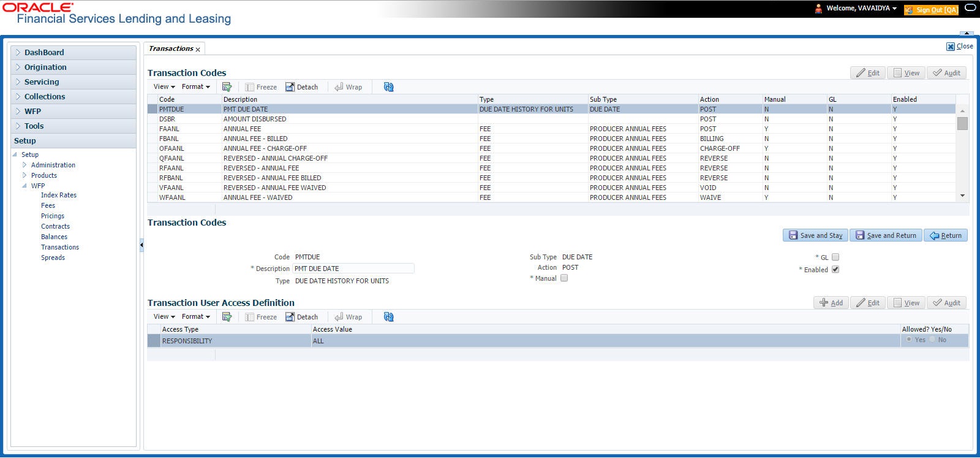
Task: Click Audit button in User Access Definition
Action: pyautogui.click(x=947, y=303)
